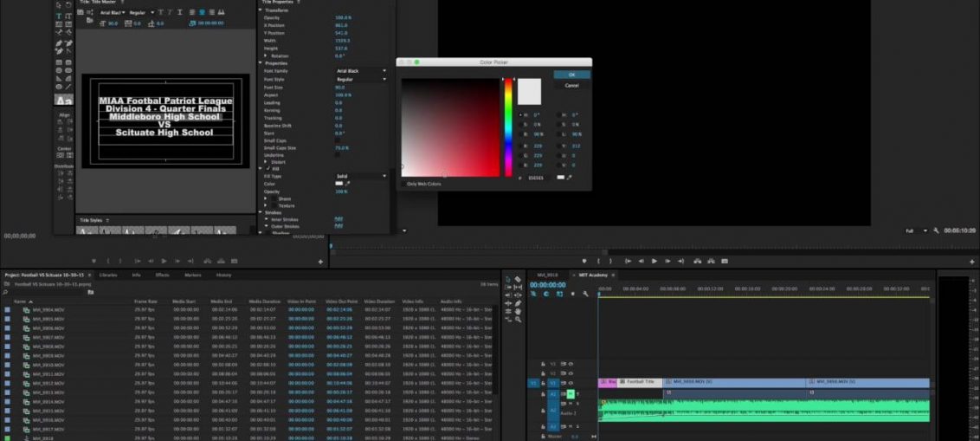Click the hue spectrum slider in Color Picker
Viewport: 980px width, 441px height.
508,127
